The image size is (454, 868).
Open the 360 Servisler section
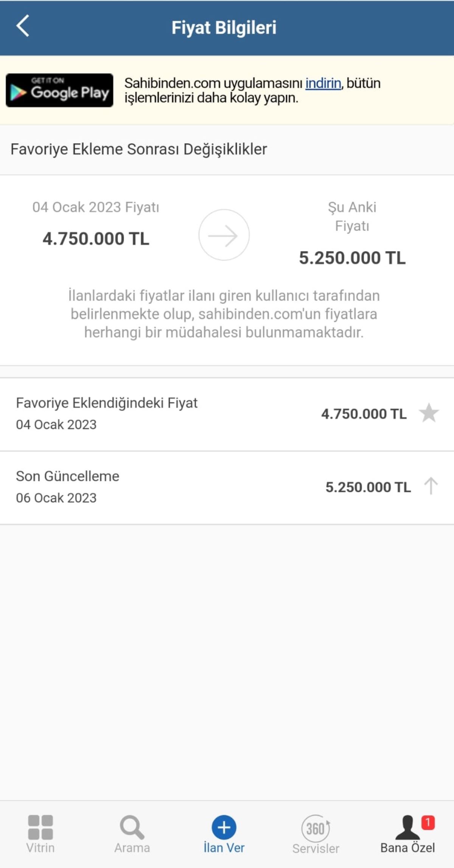[x=316, y=834]
